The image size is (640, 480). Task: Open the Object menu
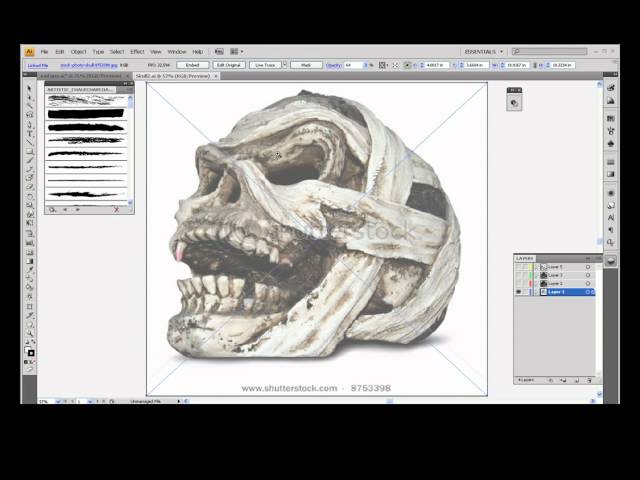[78, 52]
